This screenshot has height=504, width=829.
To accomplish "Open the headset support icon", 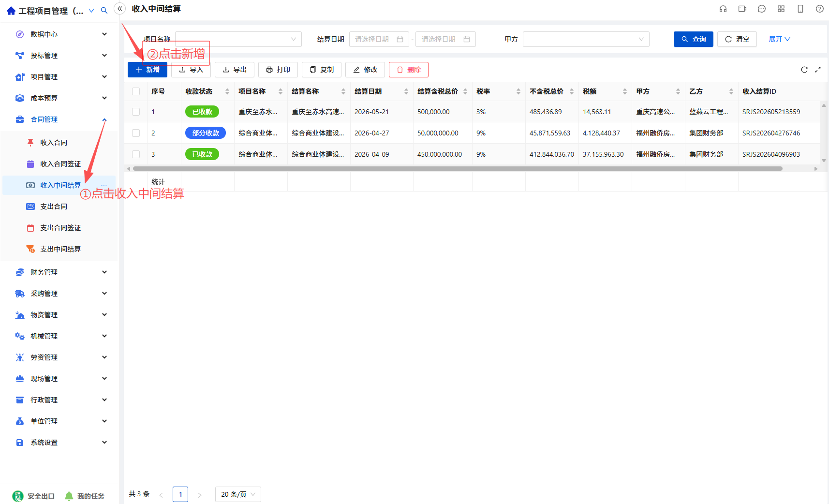I will pyautogui.click(x=723, y=9).
